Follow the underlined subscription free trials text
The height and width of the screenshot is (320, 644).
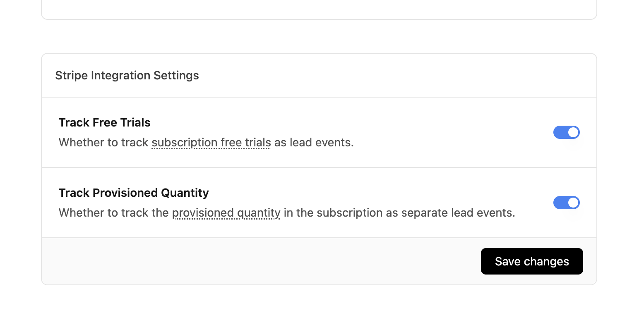pyautogui.click(x=211, y=142)
